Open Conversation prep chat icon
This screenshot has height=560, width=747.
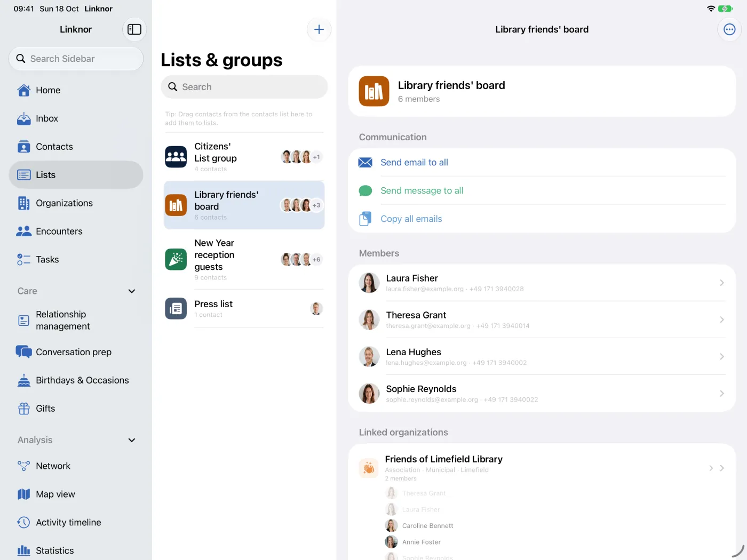point(24,352)
